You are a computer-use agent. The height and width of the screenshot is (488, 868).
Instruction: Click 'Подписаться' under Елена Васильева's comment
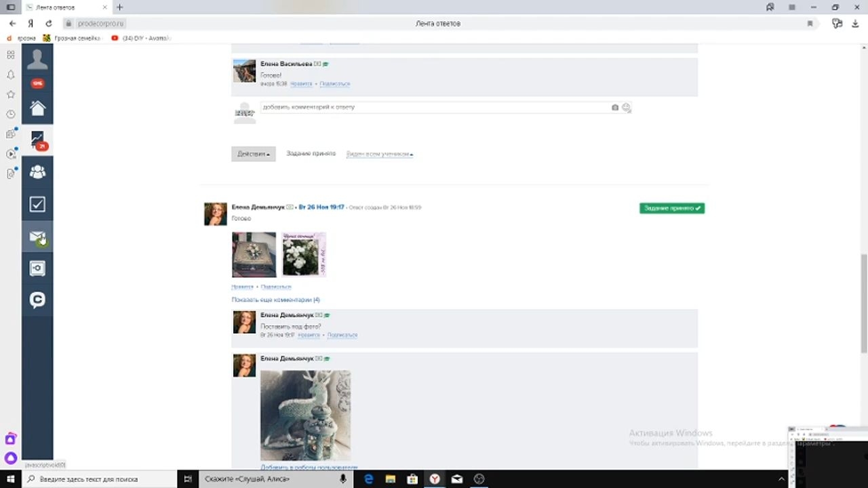point(335,84)
